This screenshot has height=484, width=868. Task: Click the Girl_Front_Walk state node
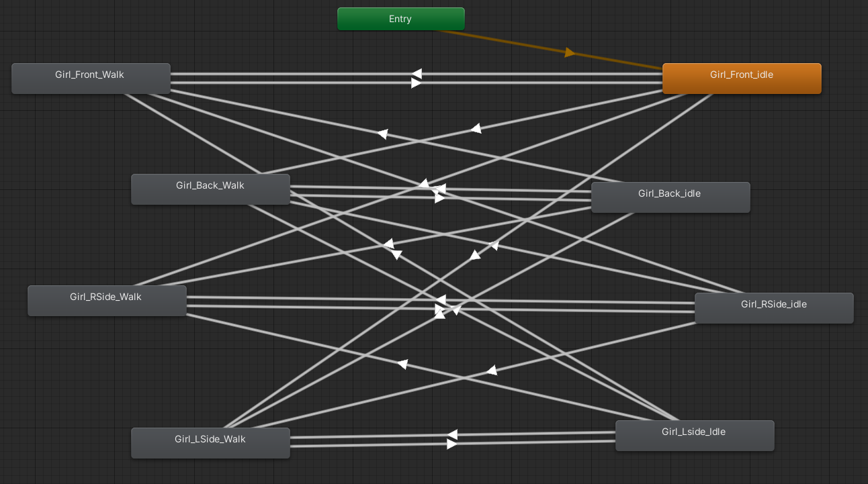click(91, 79)
